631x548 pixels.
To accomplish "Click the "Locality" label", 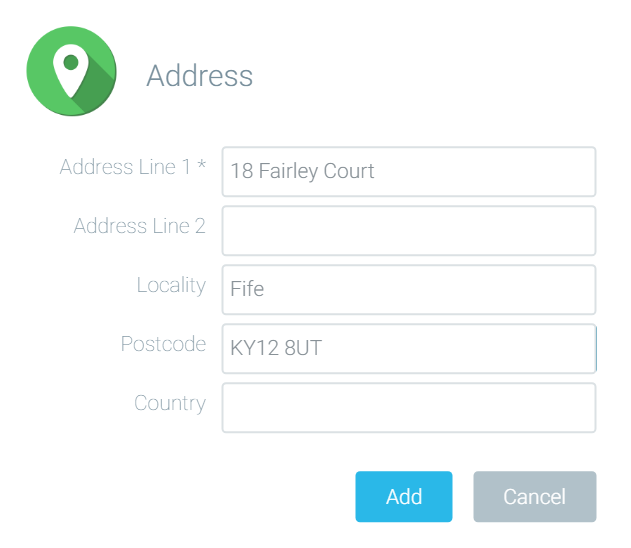I will pyautogui.click(x=171, y=286).
